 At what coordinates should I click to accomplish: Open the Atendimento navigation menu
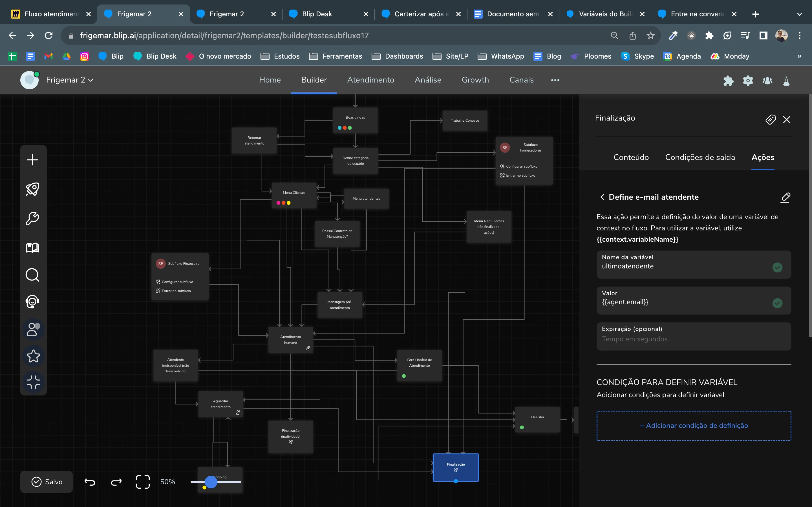click(x=370, y=80)
